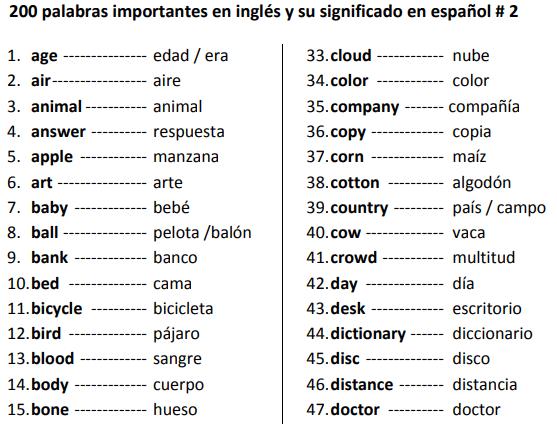557x424 pixels.
Task: Click the word 'apple' in entry 5
Action: (x=52, y=158)
